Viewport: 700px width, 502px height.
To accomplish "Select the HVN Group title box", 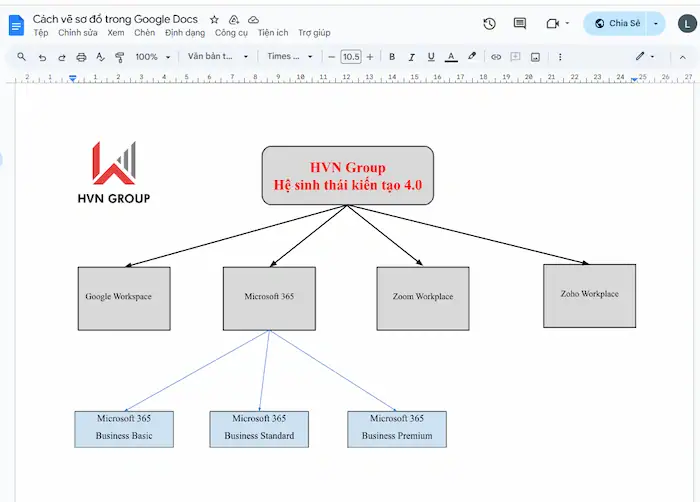I will coord(348,176).
